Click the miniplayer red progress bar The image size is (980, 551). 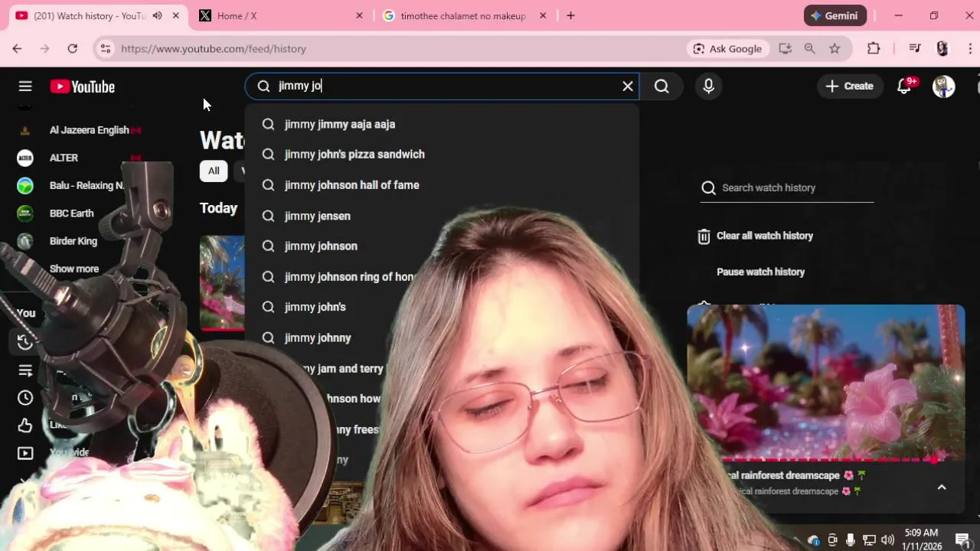[x=831, y=460]
